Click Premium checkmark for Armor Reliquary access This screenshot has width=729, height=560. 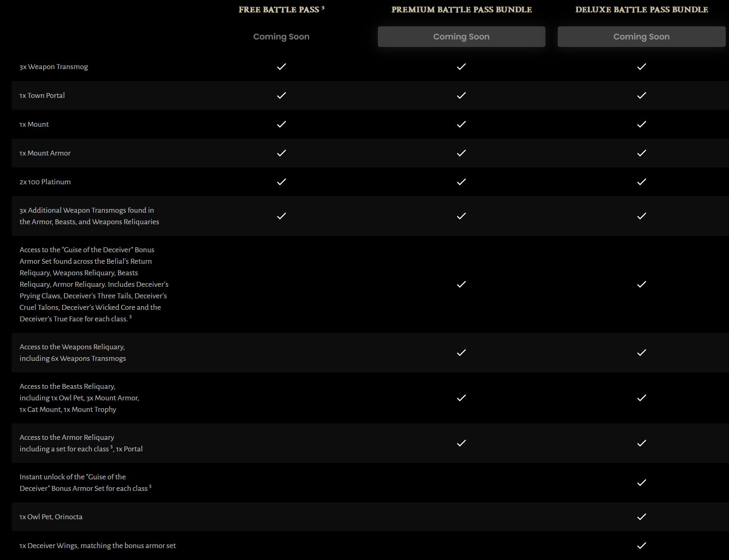pos(461,443)
